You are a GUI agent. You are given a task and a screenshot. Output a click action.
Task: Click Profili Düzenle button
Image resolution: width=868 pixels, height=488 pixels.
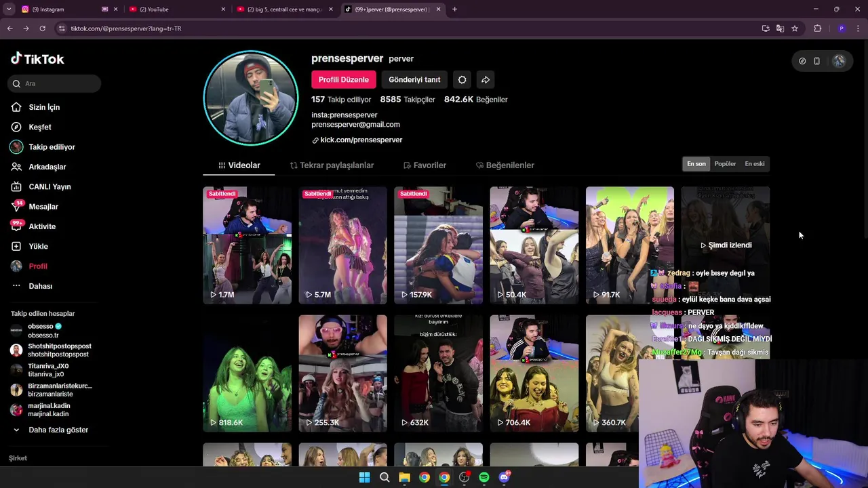(x=344, y=79)
